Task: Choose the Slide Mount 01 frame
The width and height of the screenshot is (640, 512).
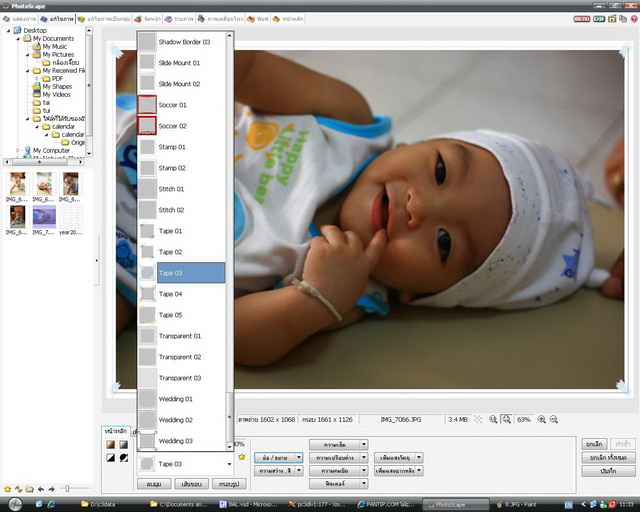Action: [182, 63]
